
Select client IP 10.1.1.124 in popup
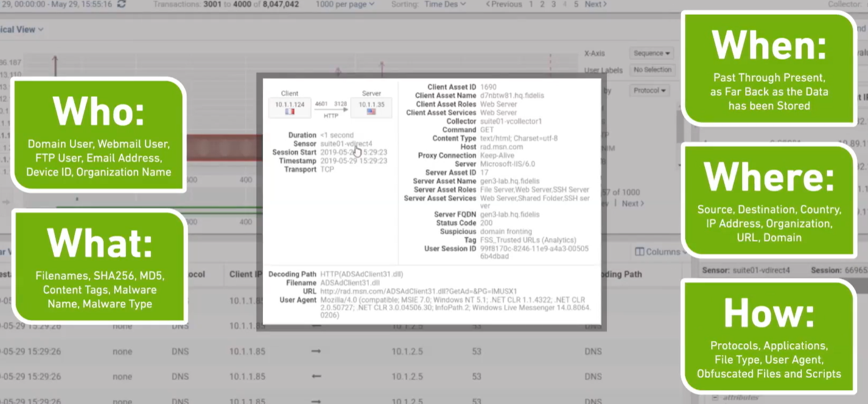[x=289, y=104]
